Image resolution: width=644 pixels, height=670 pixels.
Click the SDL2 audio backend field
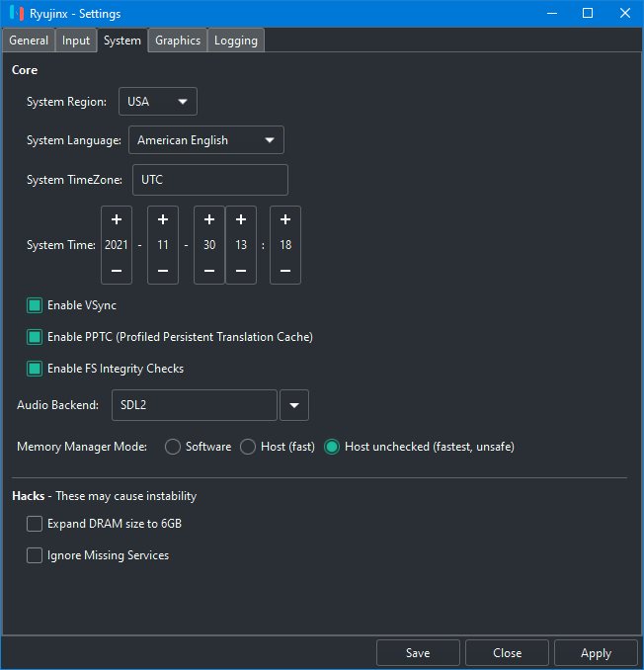(195, 405)
